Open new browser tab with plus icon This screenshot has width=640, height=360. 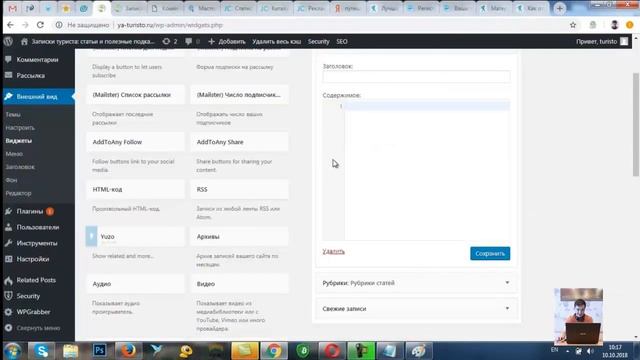pos(560,8)
